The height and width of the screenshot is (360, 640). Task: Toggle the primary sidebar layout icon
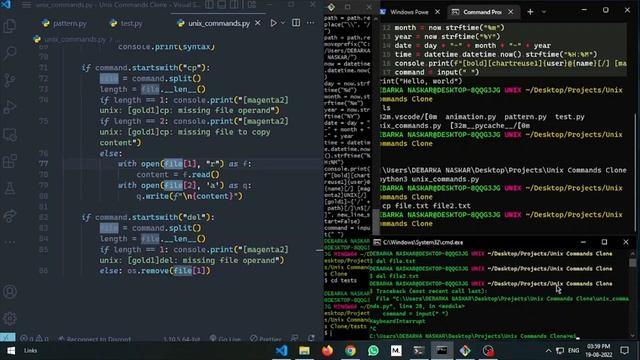(x=209, y=5)
